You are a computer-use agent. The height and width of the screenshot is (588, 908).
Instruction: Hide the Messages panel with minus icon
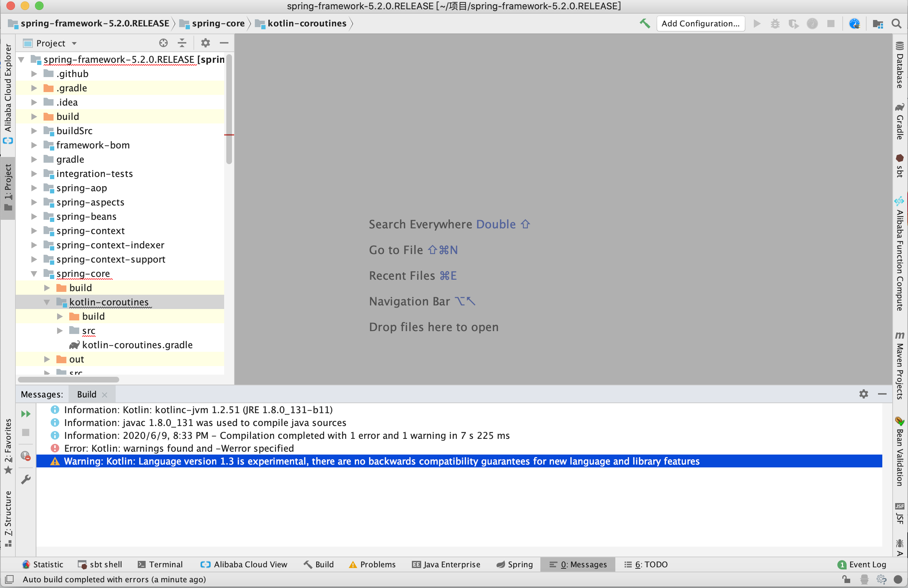click(882, 394)
